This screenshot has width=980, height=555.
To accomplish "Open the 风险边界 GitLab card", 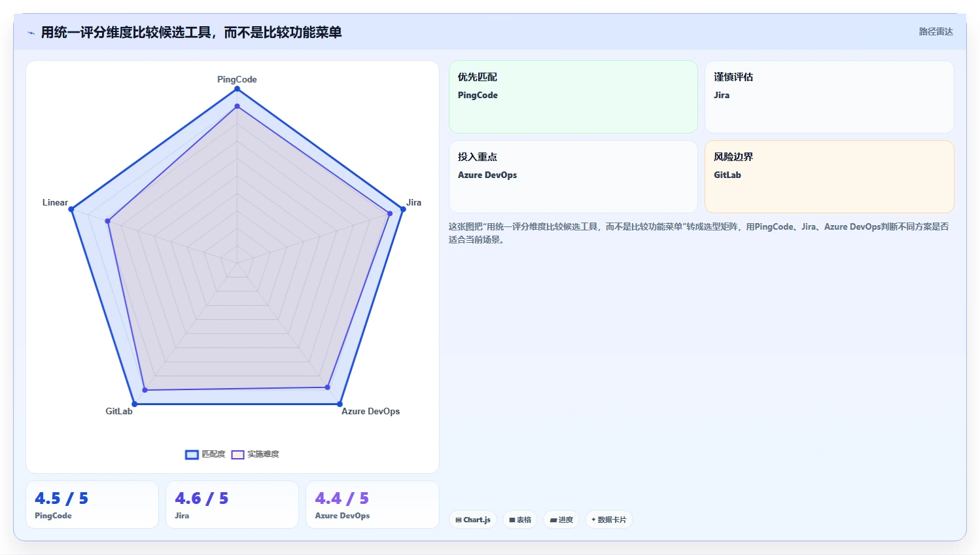I will tap(830, 177).
